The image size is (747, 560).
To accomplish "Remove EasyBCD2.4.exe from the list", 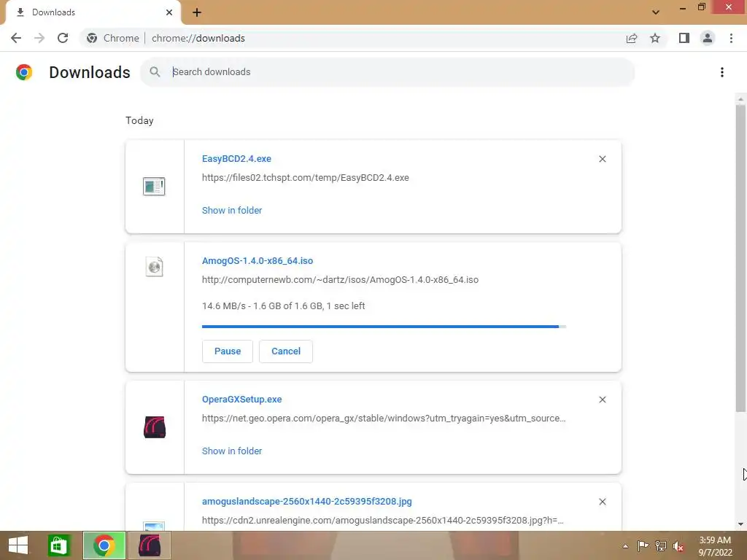I will click(602, 159).
